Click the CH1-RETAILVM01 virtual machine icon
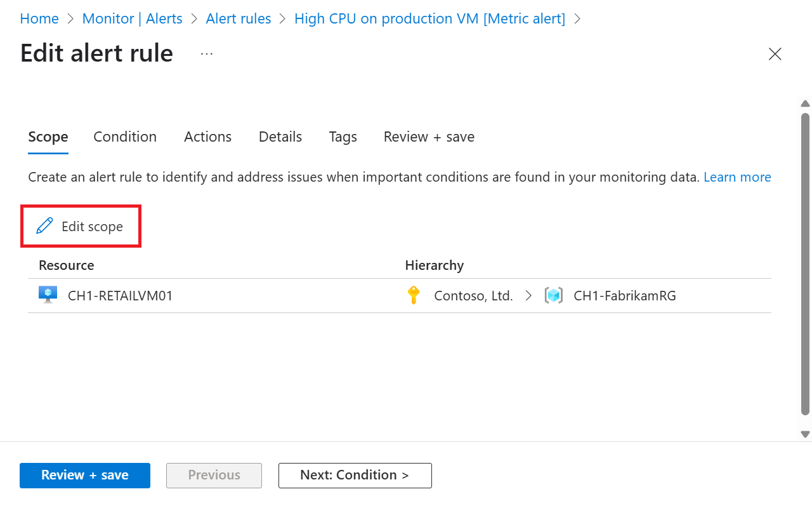 (x=48, y=295)
